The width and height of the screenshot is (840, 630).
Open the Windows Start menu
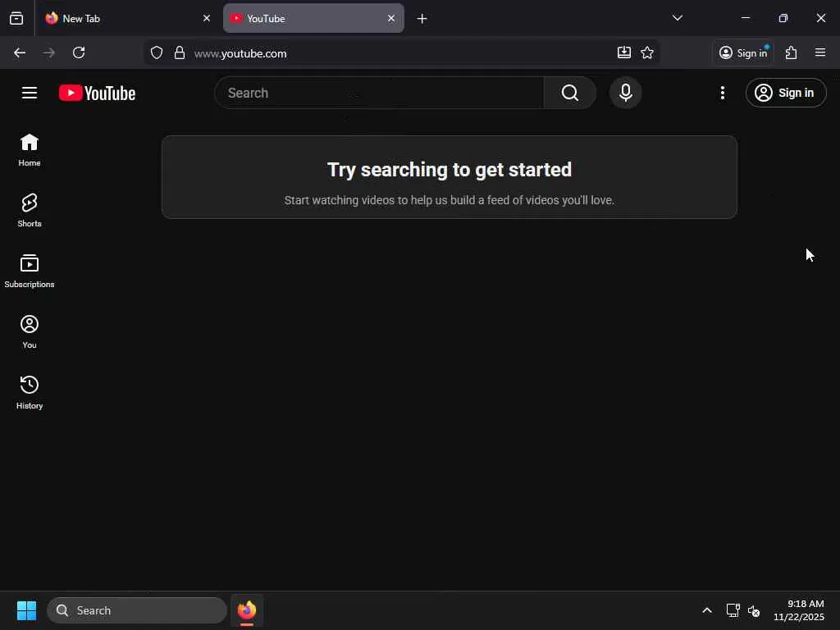click(x=26, y=610)
